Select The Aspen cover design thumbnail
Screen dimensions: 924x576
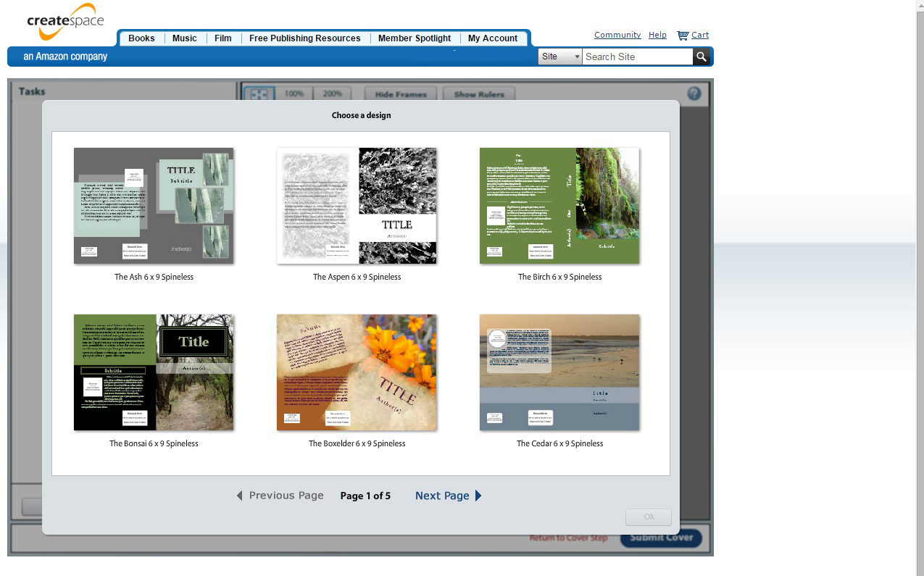pos(357,206)
